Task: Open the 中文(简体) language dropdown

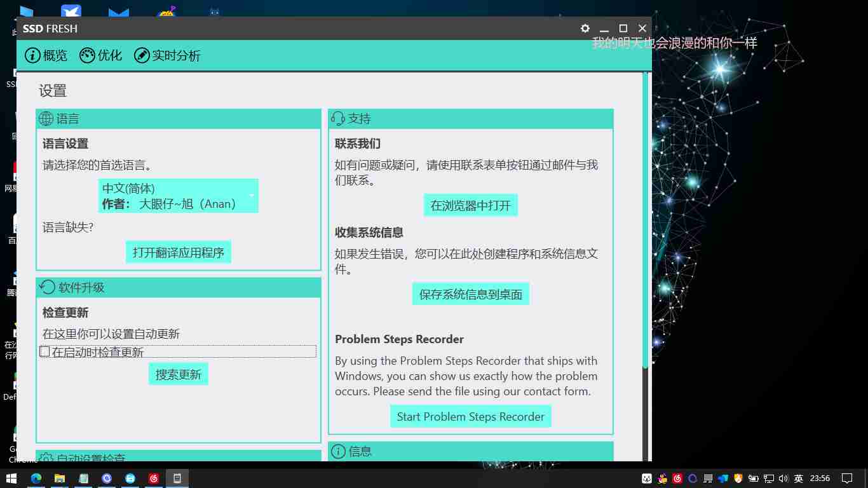Action: (179, 196)
